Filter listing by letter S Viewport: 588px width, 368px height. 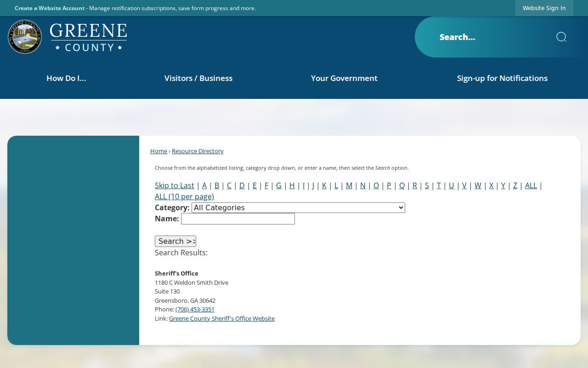click(x=427, y=185)
